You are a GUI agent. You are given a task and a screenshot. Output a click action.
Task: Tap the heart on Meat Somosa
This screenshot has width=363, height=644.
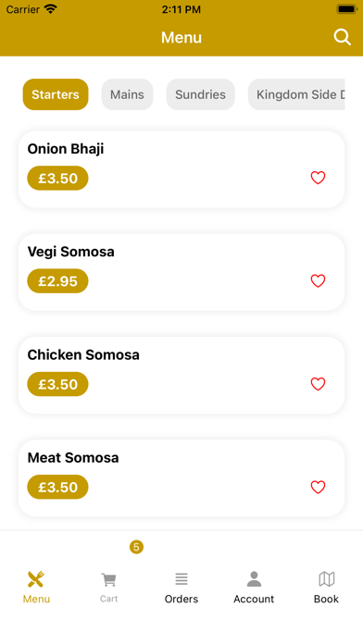click(x=318, y=487)
